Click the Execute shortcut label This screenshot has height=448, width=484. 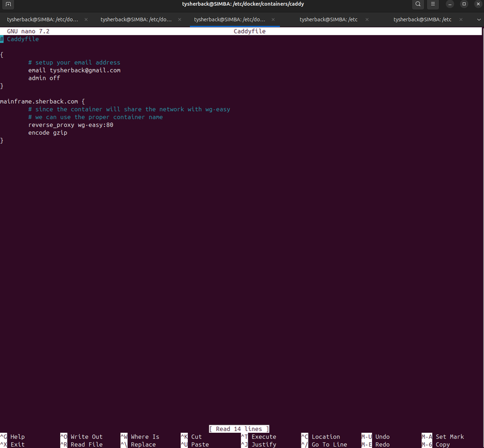coord(264,436)
